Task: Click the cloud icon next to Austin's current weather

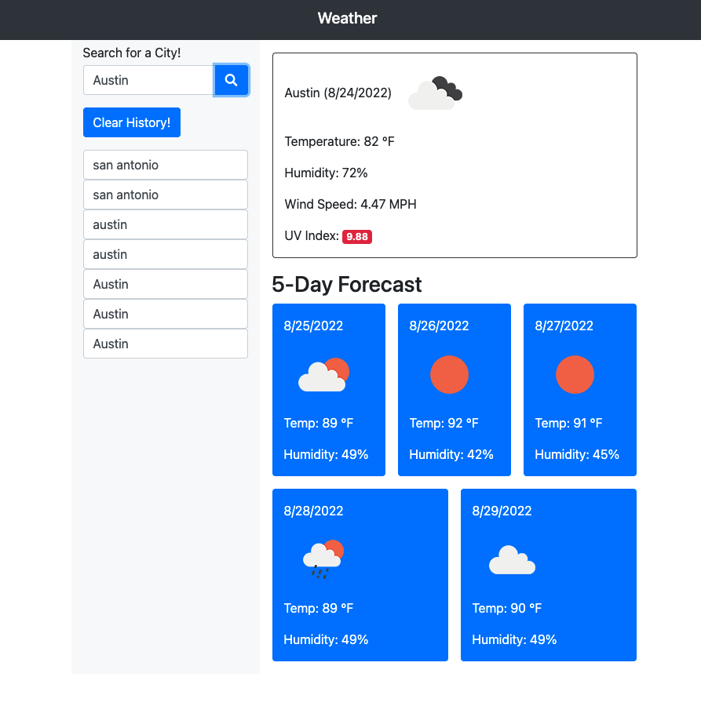Action: [435, 92]
